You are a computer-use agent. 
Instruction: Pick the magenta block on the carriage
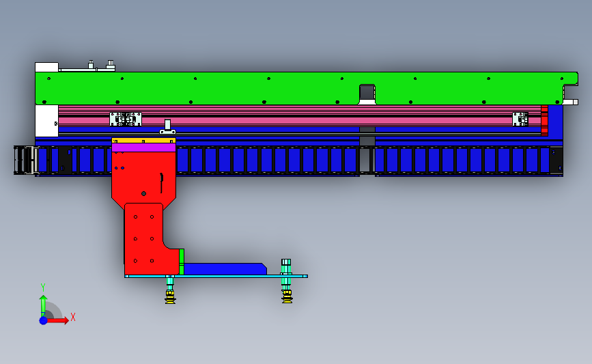coord(143,148)
